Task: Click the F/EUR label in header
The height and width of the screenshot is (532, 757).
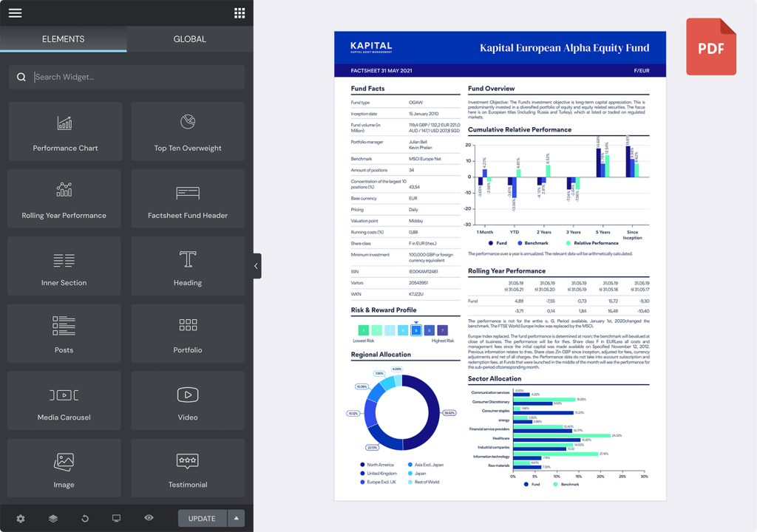Action: click(x=642, y=70)
